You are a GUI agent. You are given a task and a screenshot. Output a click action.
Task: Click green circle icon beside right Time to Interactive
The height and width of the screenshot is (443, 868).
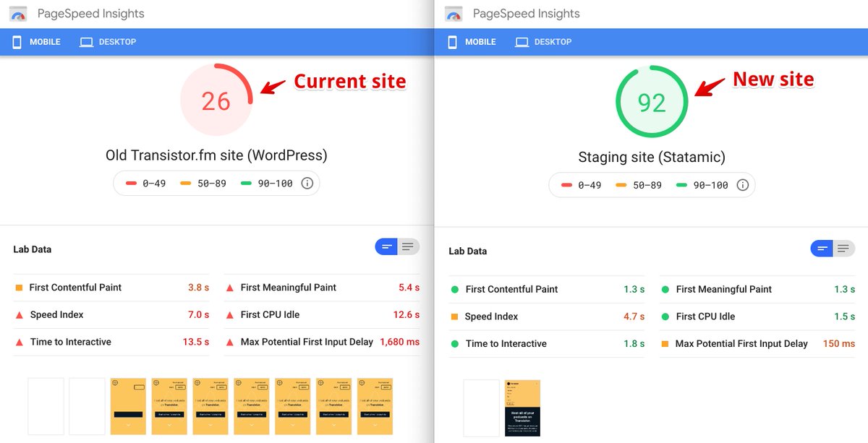point(454,344)
